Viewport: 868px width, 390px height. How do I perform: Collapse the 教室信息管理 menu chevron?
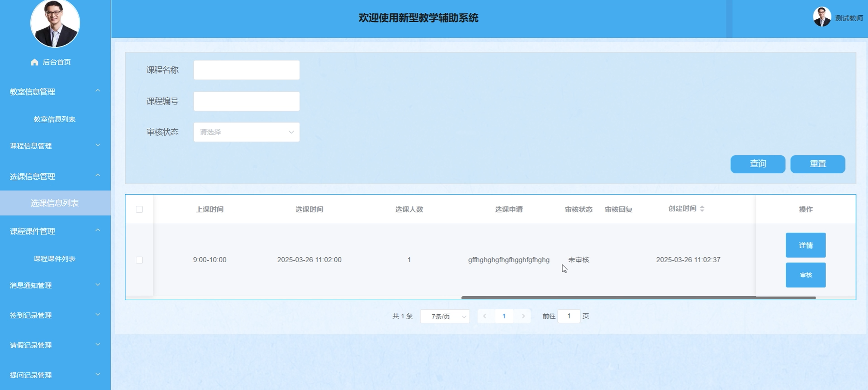[98, 91]
